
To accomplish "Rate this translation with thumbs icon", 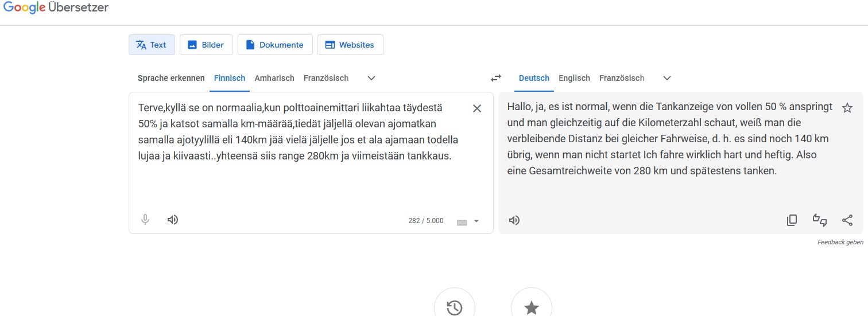I will pos(819,220).
